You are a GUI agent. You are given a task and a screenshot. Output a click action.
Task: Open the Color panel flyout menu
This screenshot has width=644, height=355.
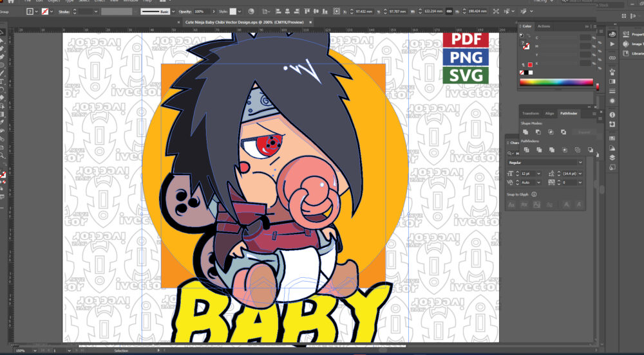[x=594, y=26]
